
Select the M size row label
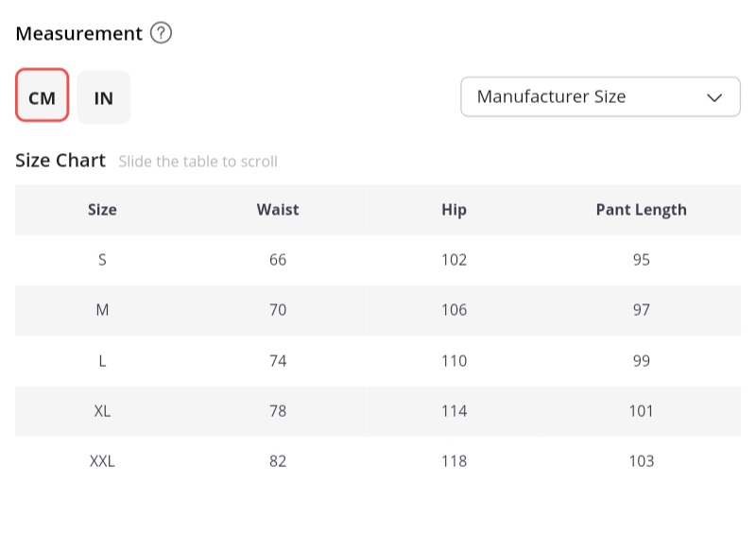coord(102,310)
